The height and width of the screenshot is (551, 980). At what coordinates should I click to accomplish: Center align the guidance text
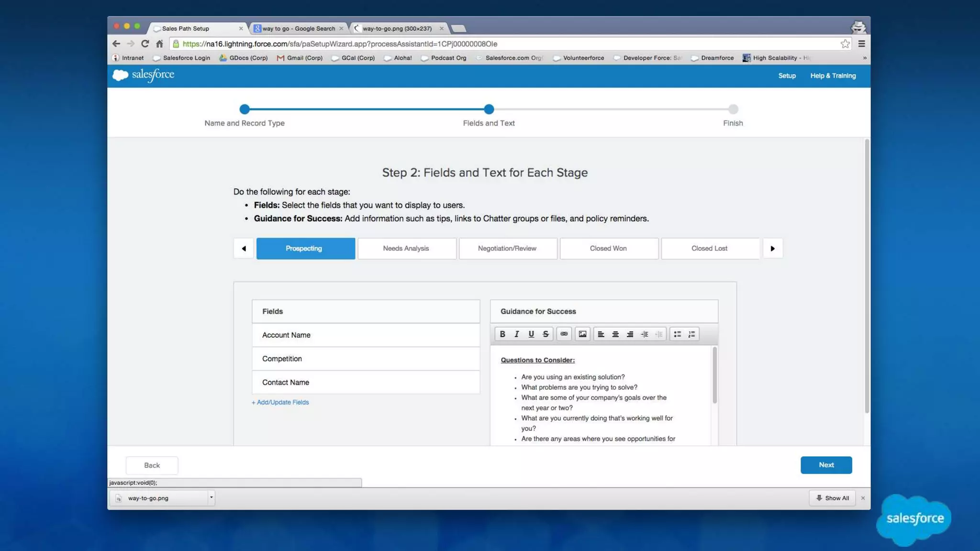point(615,334)
